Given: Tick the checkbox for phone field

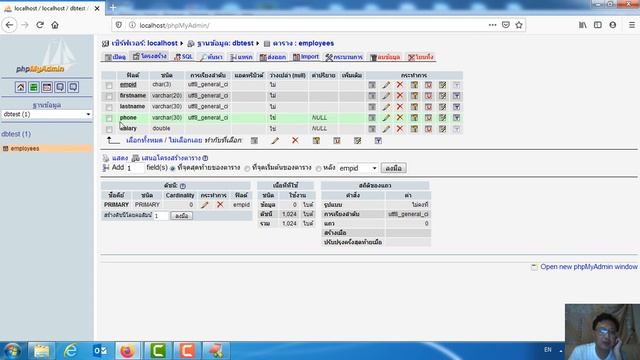Looking at the screenshot, I should 109,118.
